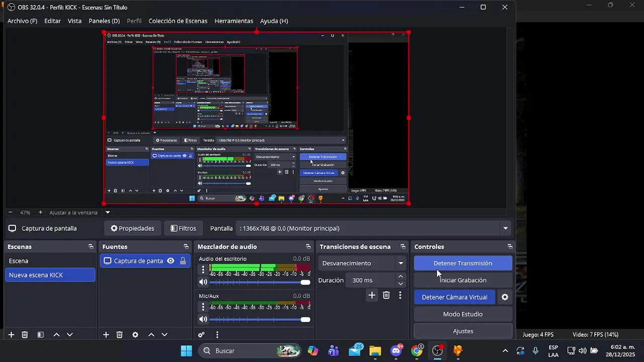
Task: Open Ajustes settings button
Action: pos(463,331)
